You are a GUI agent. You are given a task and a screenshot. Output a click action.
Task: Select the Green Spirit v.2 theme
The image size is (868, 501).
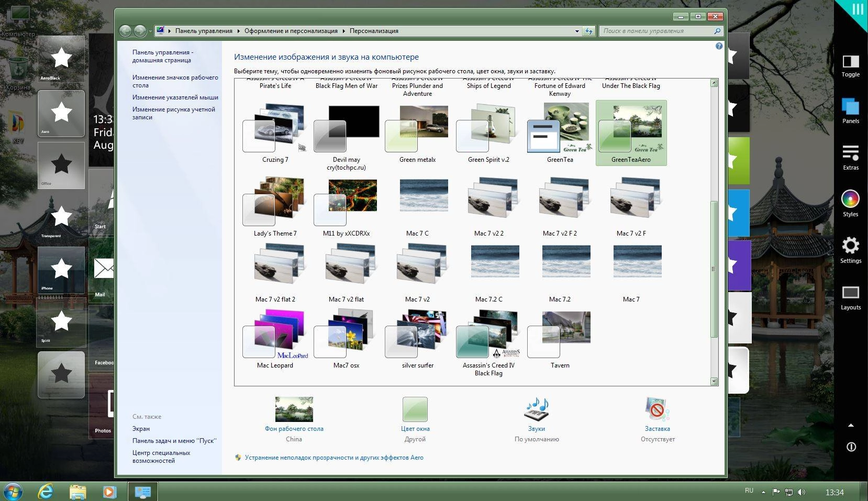pos(488,133)
